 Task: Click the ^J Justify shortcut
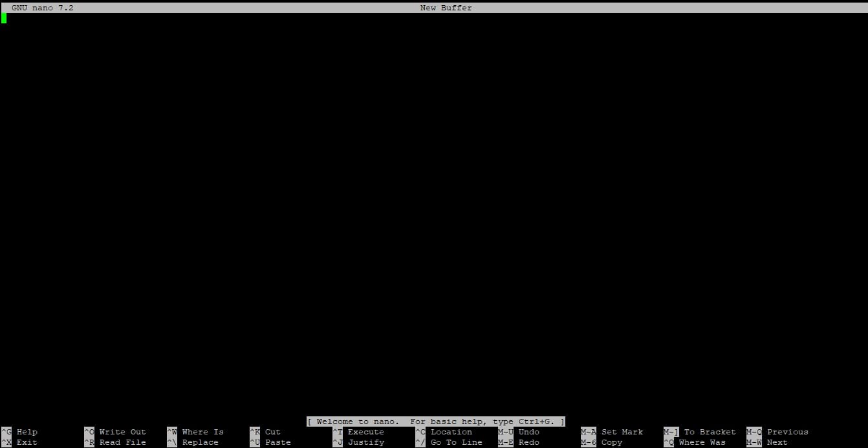point(359,442)
